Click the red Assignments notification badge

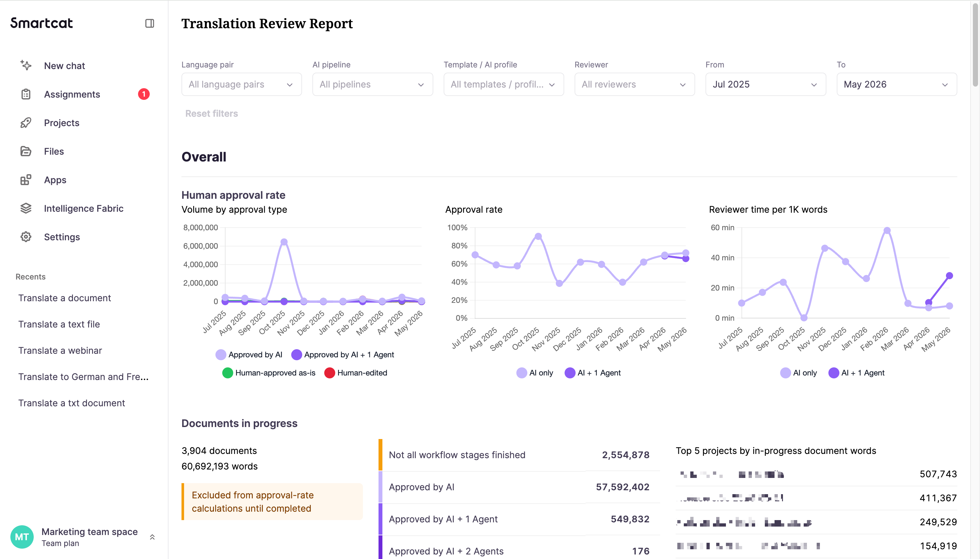pos(144,94)
